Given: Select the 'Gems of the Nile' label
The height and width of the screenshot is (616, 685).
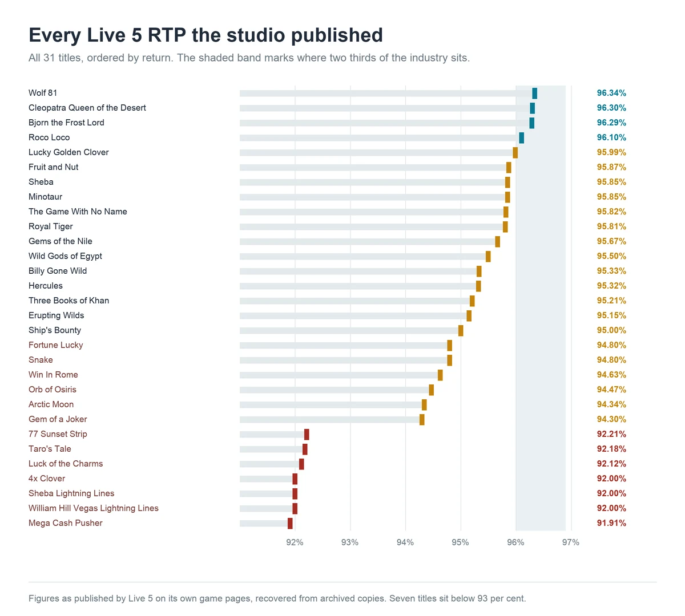Looking at the screenshot, I should [x=61, y=241].
